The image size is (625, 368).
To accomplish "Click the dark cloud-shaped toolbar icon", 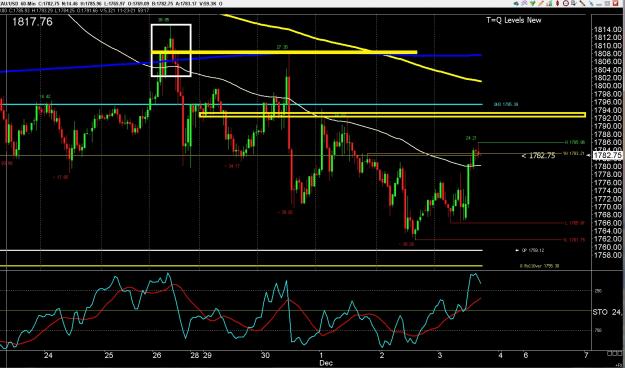I will (x=516, y=4).
